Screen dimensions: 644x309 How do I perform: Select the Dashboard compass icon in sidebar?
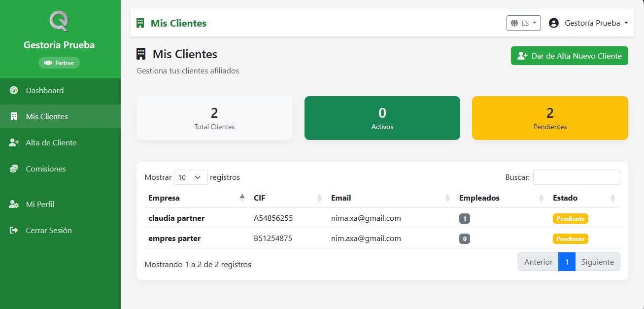12,90
